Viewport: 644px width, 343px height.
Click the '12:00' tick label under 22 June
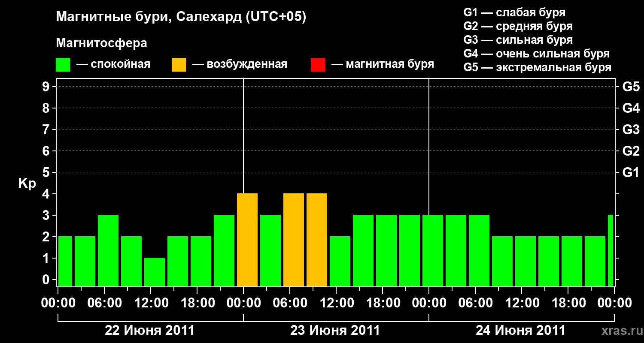pos(151,303)
